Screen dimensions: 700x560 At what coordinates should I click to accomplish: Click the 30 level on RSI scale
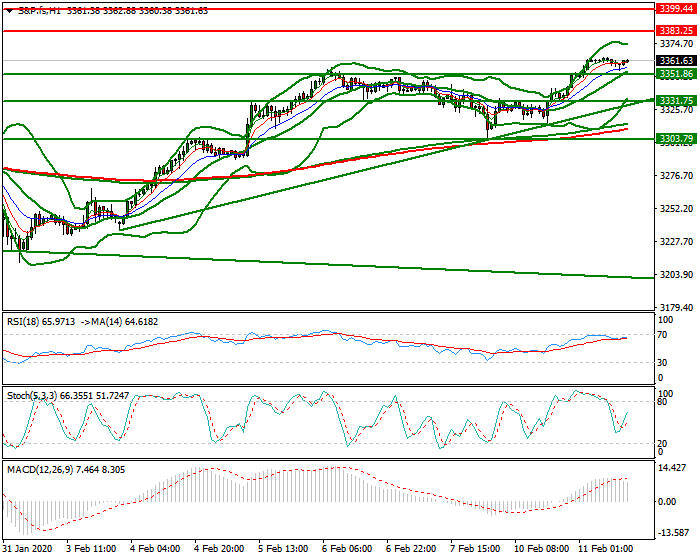(x=662, y=363)
